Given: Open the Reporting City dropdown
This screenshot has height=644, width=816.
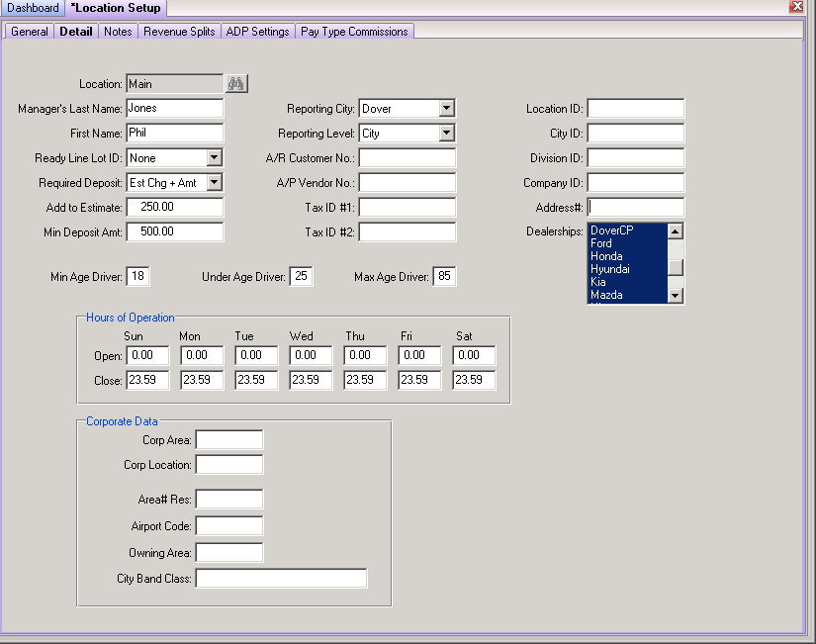Looking at the screenshot, I should tap(446, 108).
